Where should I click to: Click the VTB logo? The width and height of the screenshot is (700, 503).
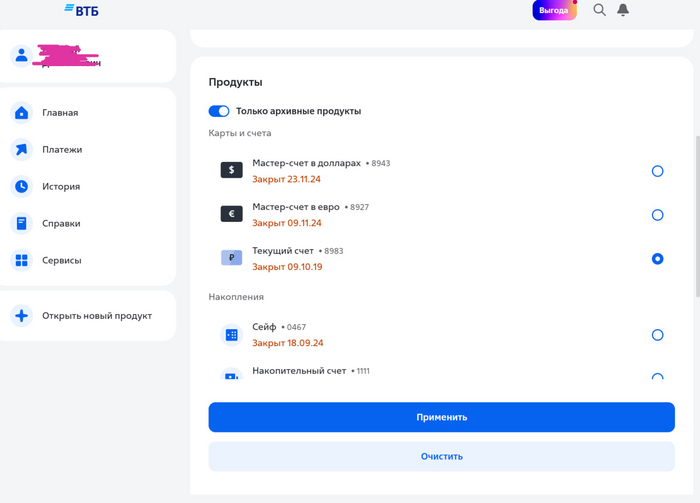coord(82,10)
